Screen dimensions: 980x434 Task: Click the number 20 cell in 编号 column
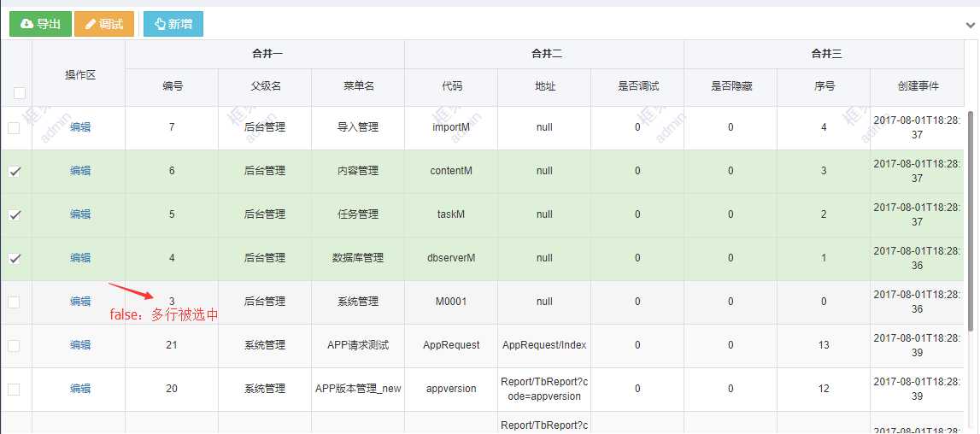point(172,389)
